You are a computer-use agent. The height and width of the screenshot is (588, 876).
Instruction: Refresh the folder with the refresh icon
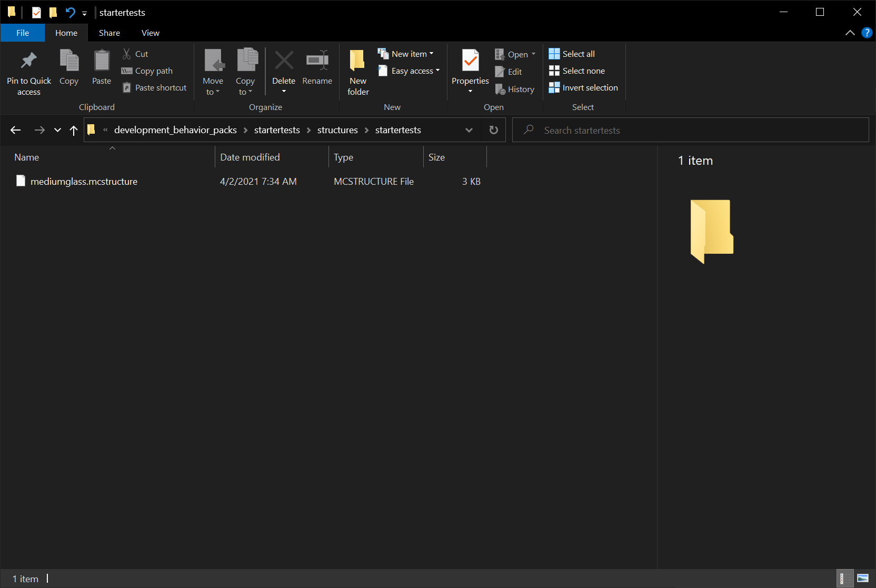[x=493, y=129]
